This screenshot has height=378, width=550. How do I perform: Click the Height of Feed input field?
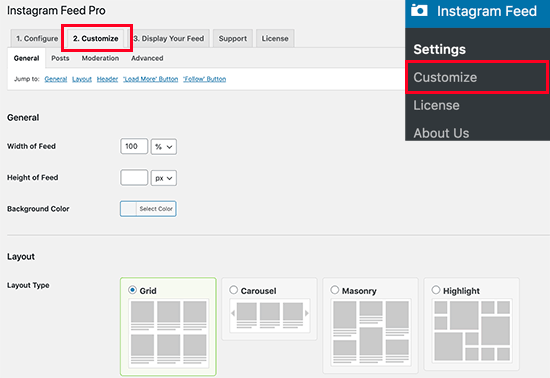[x=134, y=178]
